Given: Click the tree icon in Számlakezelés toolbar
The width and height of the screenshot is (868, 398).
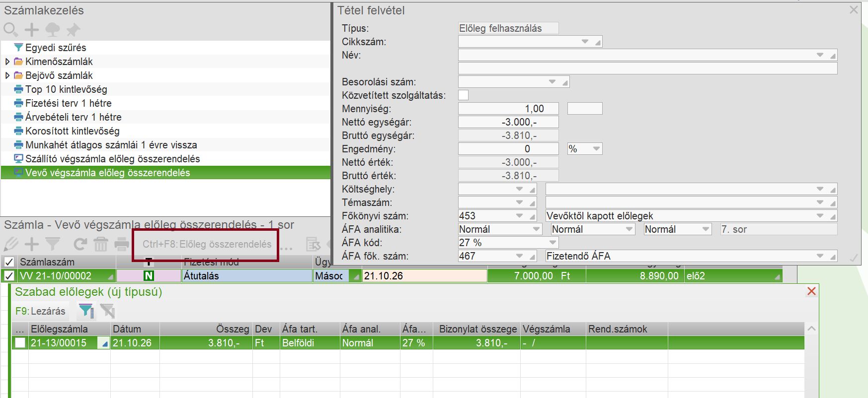Looking at the screenshot, I should 53,30.
